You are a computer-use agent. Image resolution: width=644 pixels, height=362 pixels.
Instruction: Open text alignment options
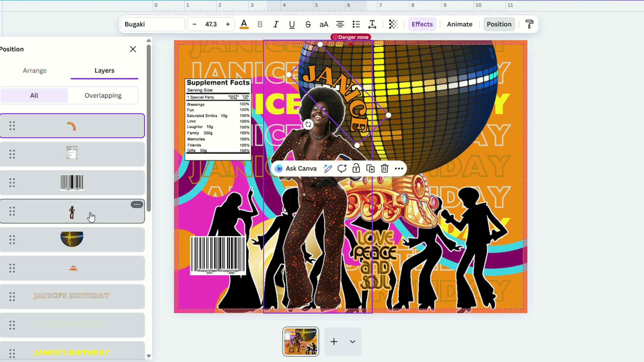340,24
